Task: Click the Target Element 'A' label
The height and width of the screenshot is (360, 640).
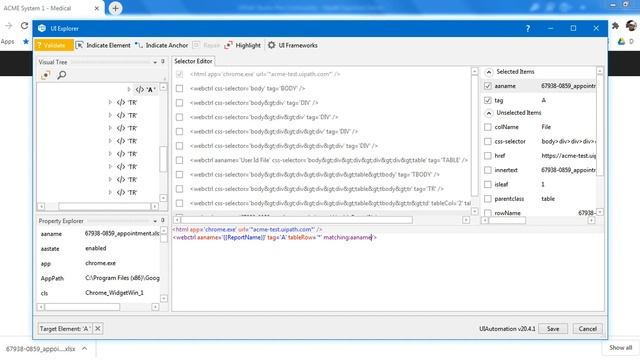Action: (65, 329)
